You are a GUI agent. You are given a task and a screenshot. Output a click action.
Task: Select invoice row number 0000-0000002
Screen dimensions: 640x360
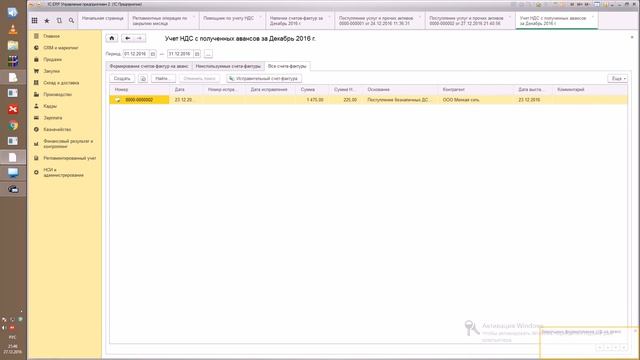click(139, 100)
